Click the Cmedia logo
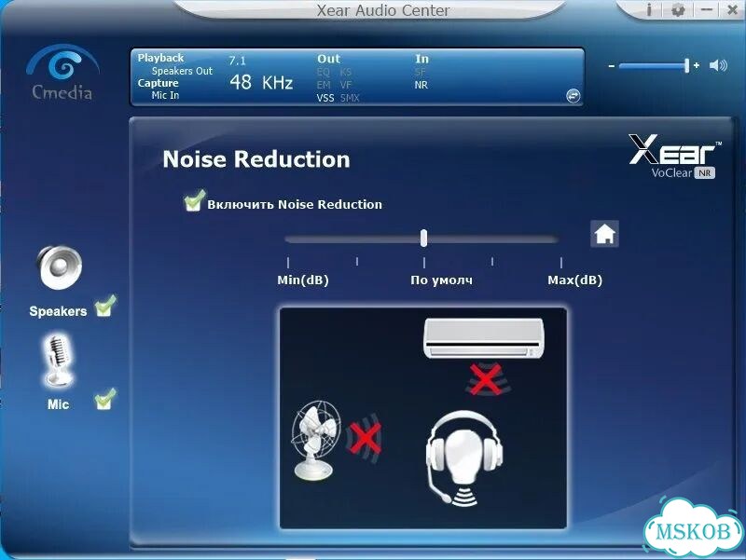Image resolution: width=746 pixels, height=560 pixels. click(x=62, y=72)
